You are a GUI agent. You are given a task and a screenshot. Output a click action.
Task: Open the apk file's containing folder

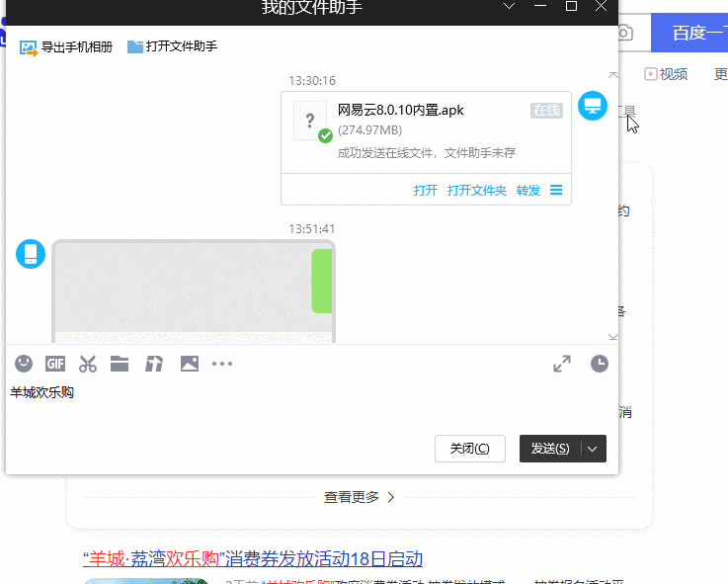477,191
